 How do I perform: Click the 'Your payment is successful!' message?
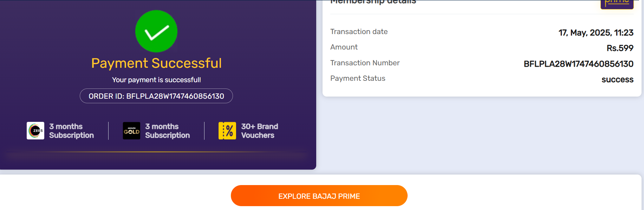click(x=156, y=80)
